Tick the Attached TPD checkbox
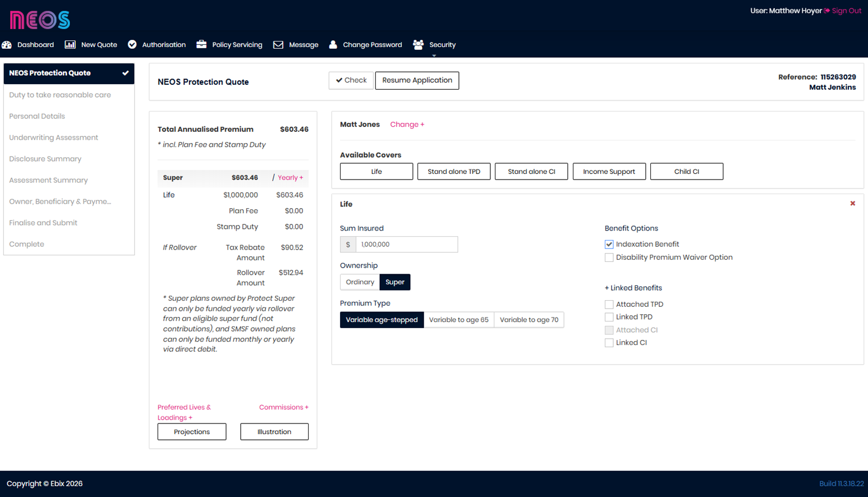This screenshot has height=497, width=868. click(609, 305)
